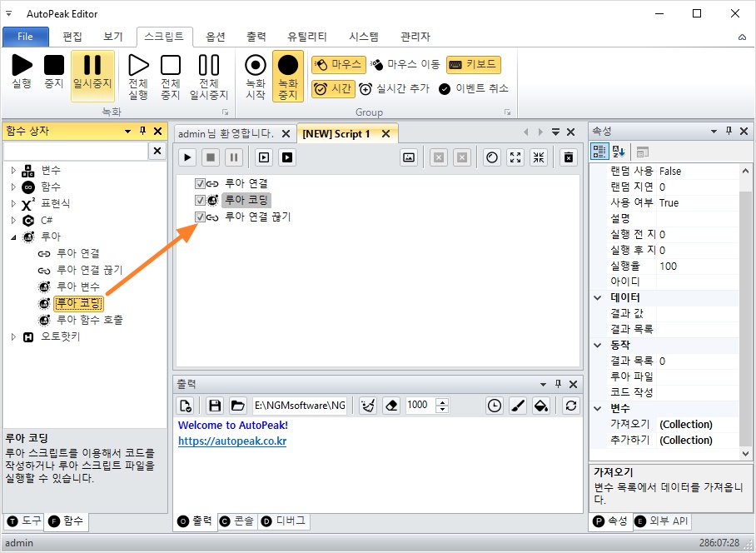Toggle the 일시중지 pause button
This screenshot has height=553, width=756.
pyautogui.click(x=92, y=76)
